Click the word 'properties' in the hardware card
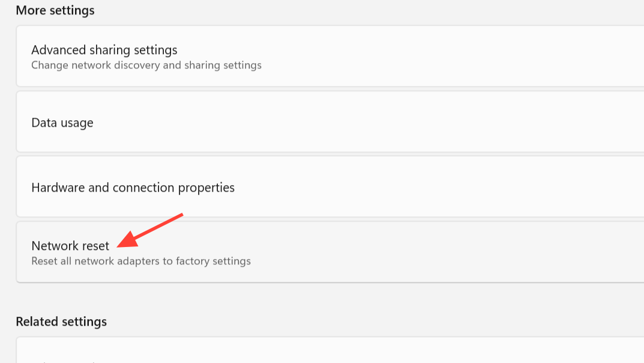 tap(206, 188)
